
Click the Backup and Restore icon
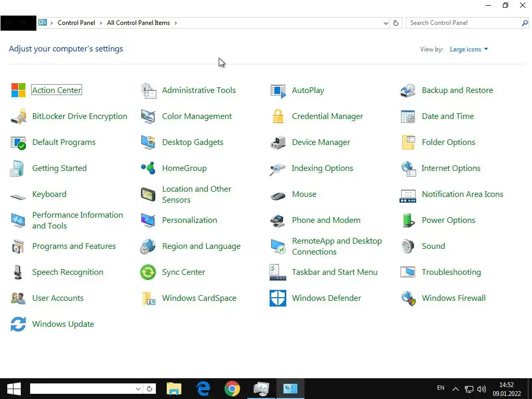click(x=408, y=90)
